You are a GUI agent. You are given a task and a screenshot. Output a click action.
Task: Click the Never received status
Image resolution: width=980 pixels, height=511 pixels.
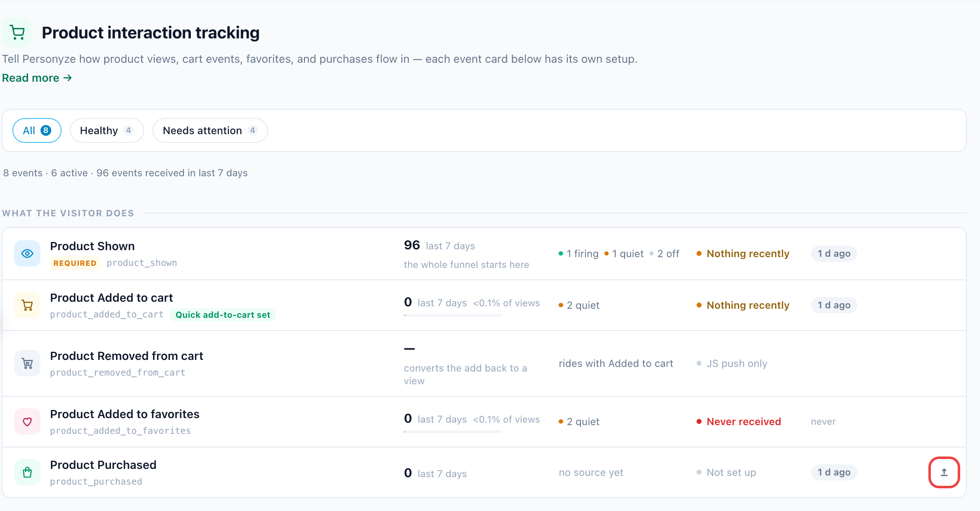pos(739,421)
